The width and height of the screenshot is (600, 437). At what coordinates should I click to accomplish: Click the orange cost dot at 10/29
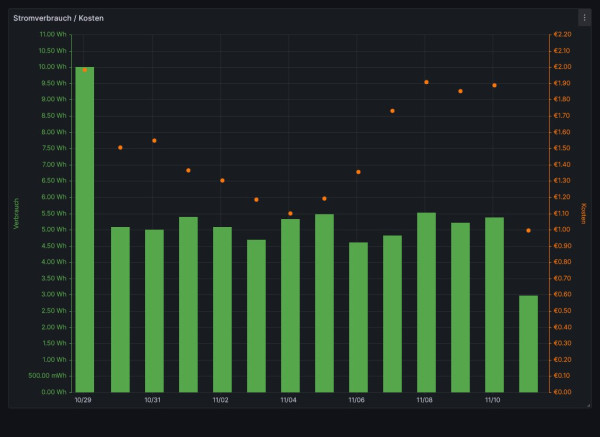[x=85, y=70]
